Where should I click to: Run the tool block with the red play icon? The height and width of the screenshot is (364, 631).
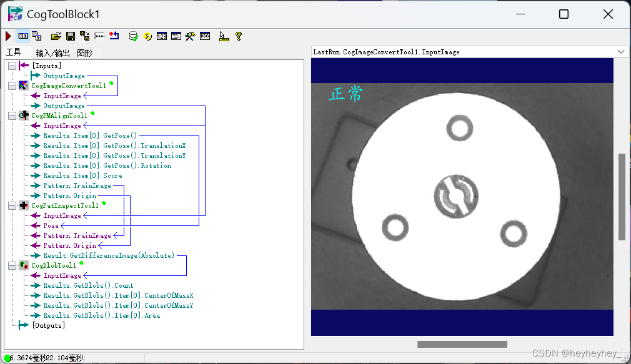pyautogui.click(x=7, y=36)
